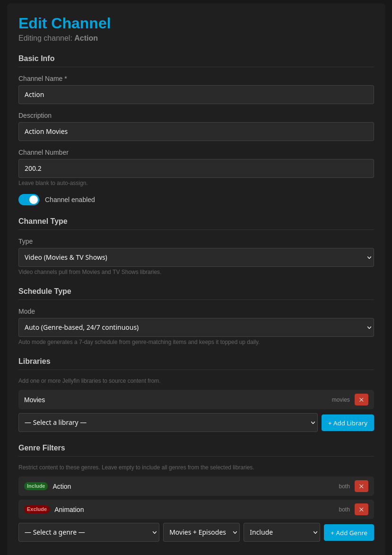Image resolution: width=392 pixels, height=555 pixels.
Task: Click the + Add Library button
Action: 348,423
